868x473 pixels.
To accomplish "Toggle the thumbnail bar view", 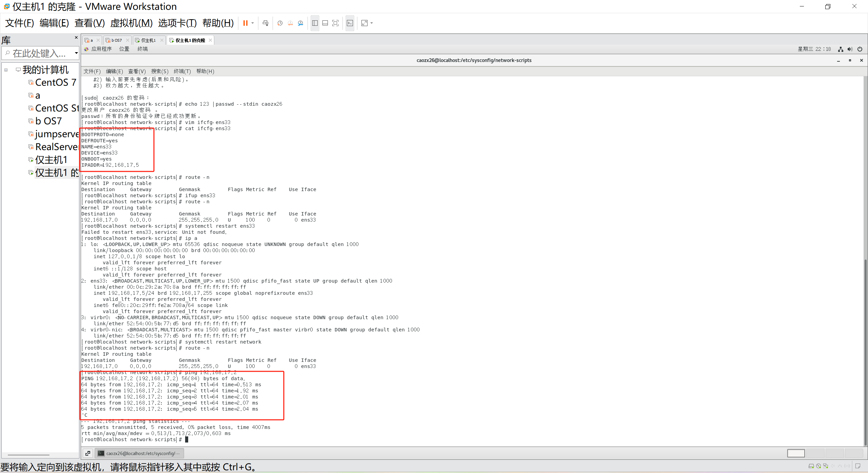I will click(325, 23).
